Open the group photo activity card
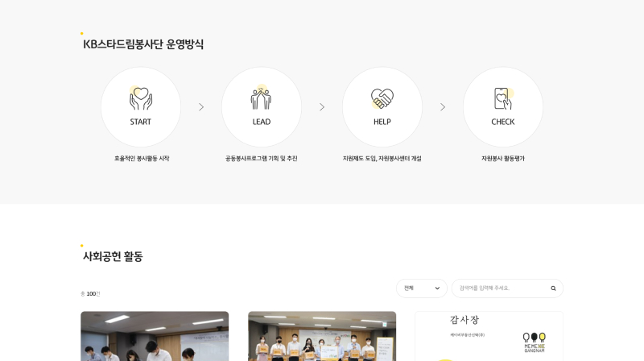 [x=322, y=336]
